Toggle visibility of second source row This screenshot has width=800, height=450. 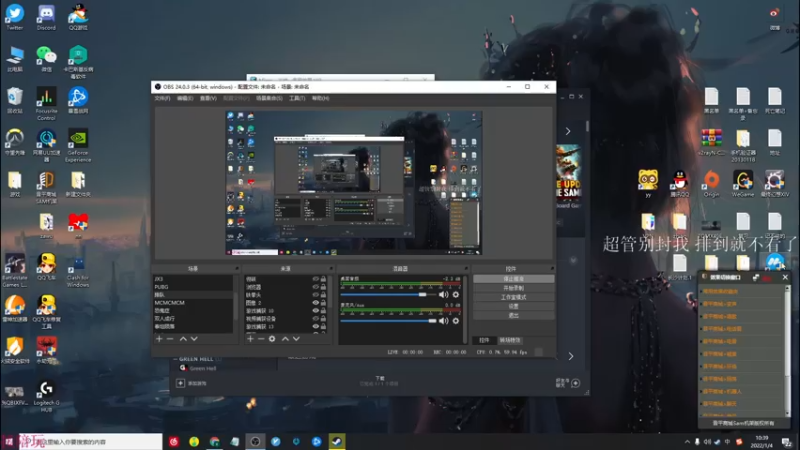(x=315, y=287)
